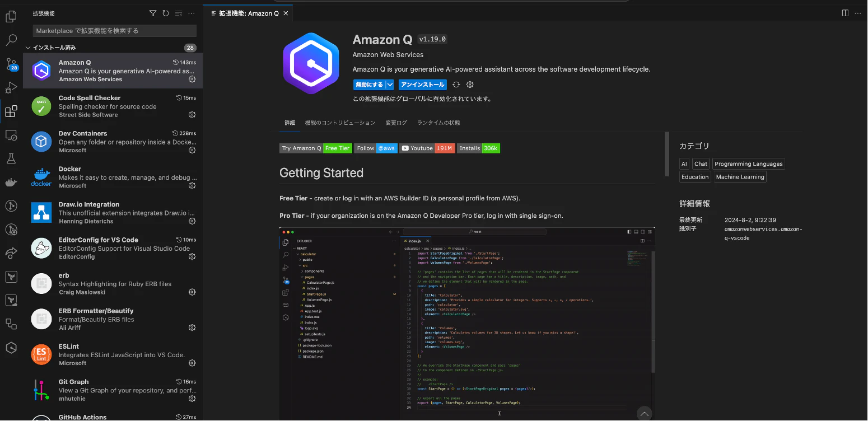Collapse the インストール済み section
Screen dimensions: 868x421
(x=28, y=48)
